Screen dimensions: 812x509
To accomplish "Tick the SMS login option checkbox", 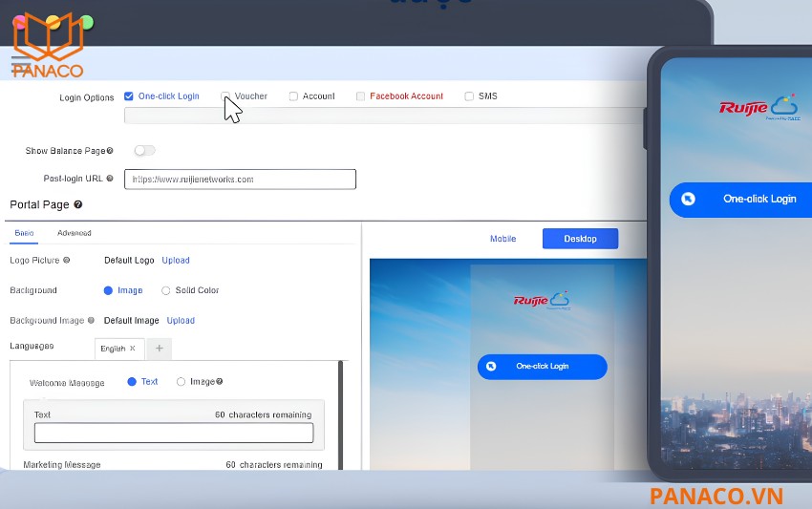I will point(469,96).
